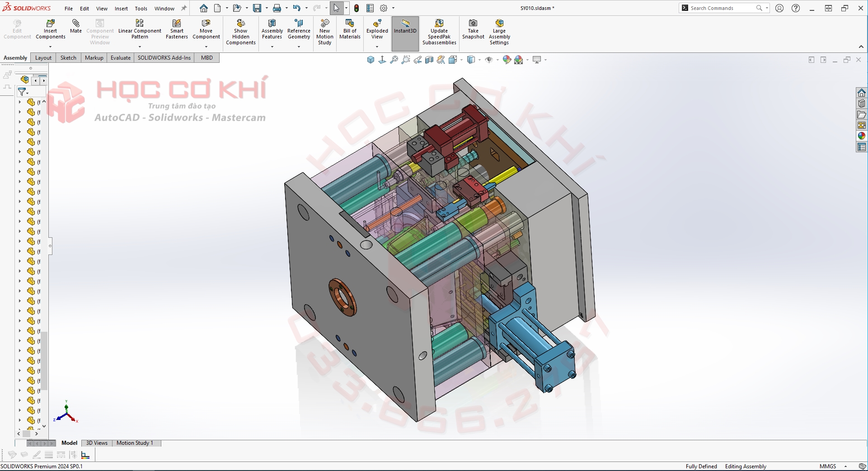Click the Edit Appearance icon

[507, 60]
